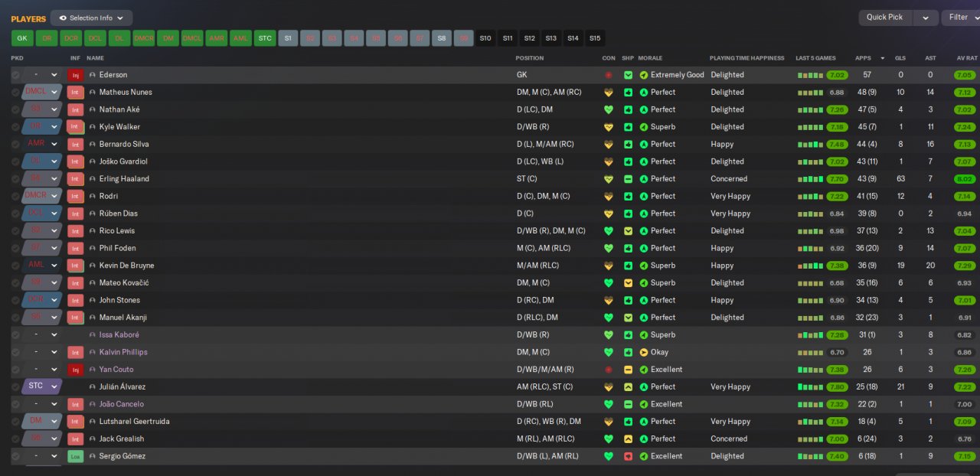Click player profile icon beside Erling Haaland
The width and height of the screenshot is (980, 476).
[x=93, y=179]
